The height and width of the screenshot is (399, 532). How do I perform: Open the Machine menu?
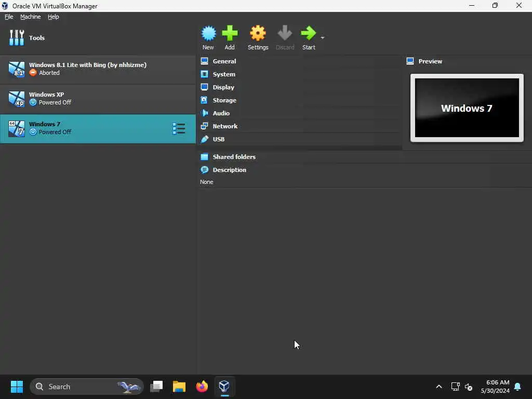pyautogui.click(x=30, y=17)
